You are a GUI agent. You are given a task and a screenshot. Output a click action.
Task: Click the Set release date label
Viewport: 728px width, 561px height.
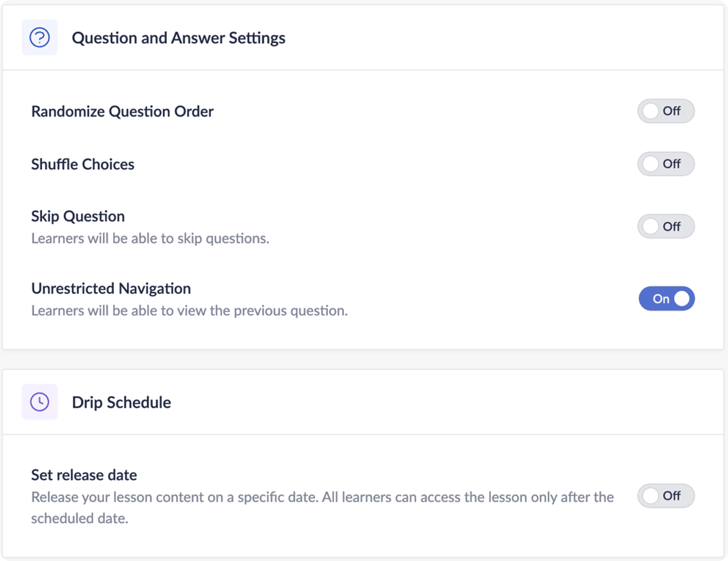[84, 475]
